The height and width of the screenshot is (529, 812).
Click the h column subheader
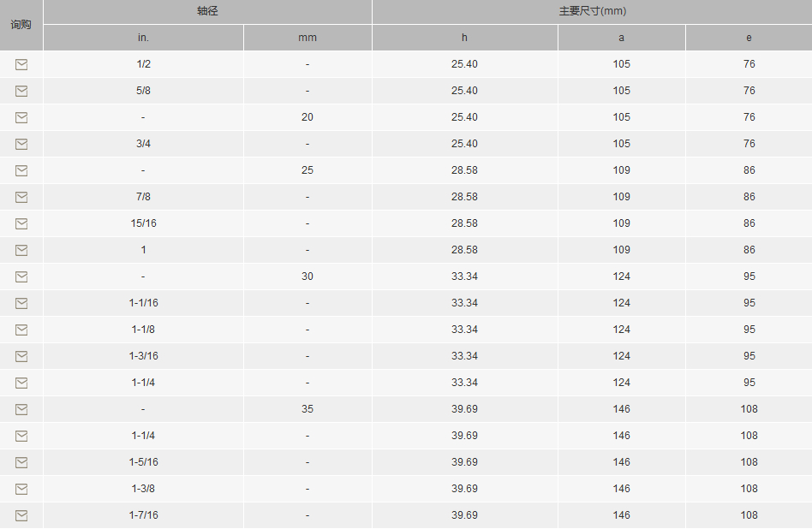click(x=464, y=38)
